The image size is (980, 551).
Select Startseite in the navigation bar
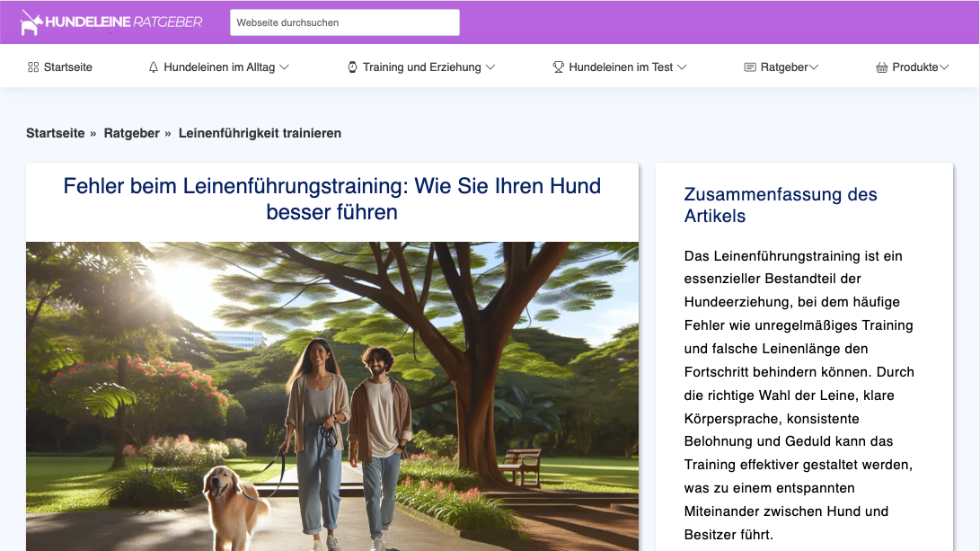[x=67, y=66]
